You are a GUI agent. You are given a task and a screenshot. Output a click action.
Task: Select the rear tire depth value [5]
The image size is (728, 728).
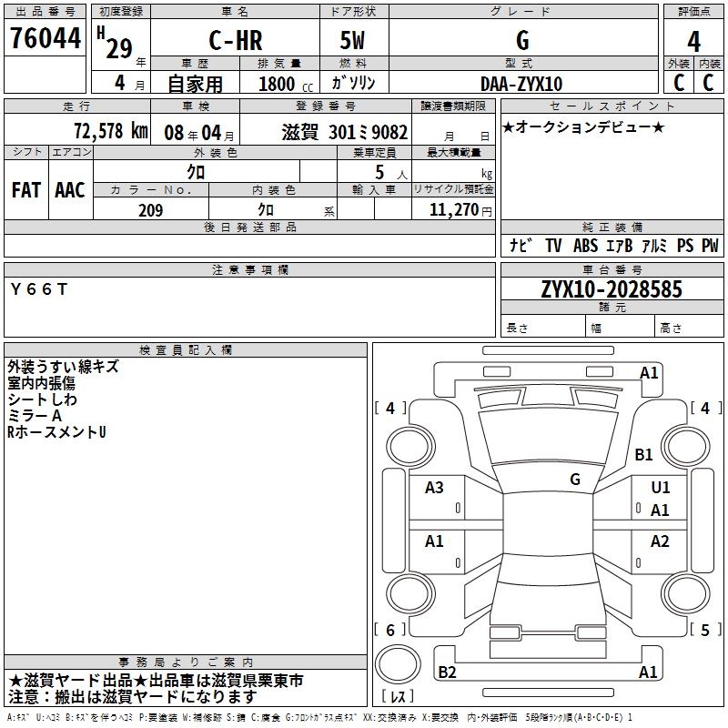pos(705,630)
